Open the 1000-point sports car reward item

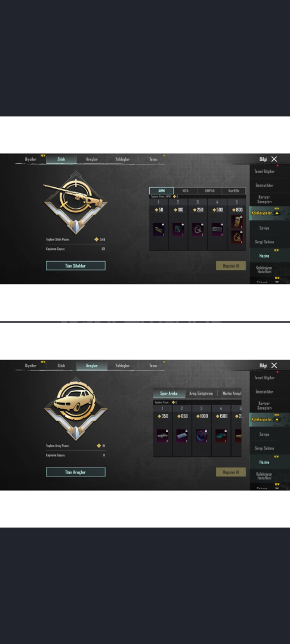tap(202, 436)
